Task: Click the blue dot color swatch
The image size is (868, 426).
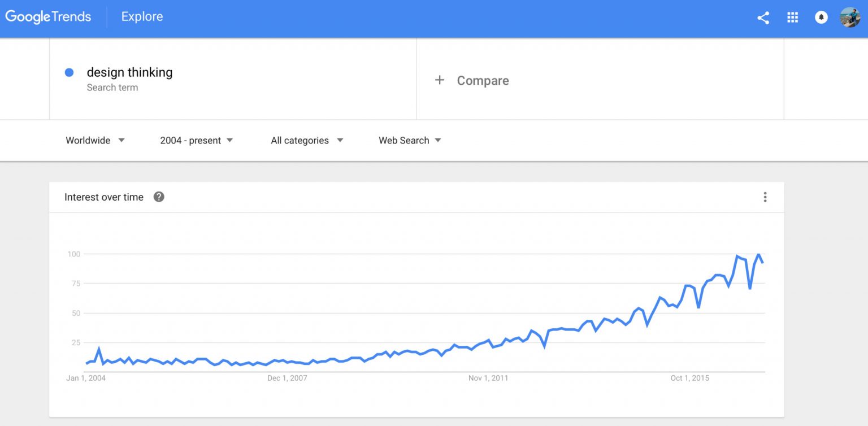Action: tap(69, 72)
